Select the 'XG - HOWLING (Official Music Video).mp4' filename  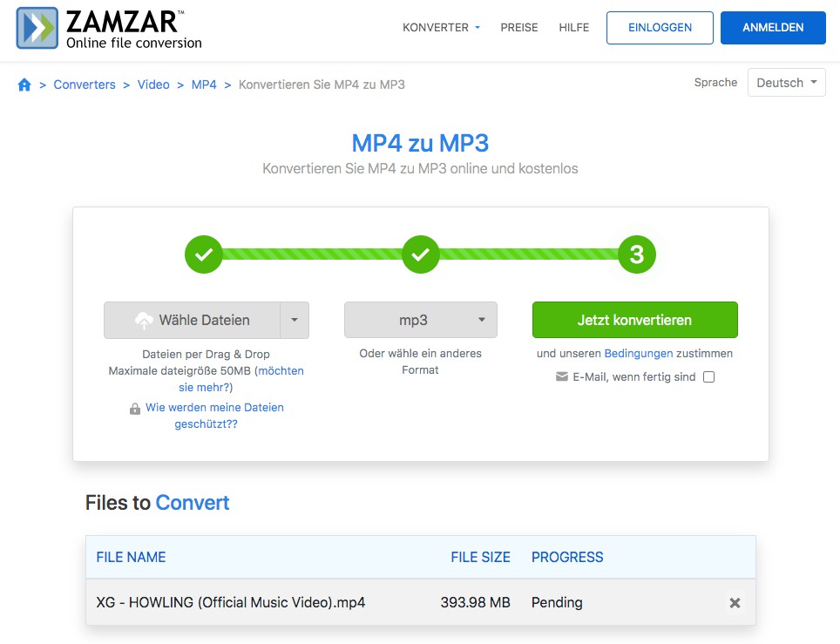[231, 602]
